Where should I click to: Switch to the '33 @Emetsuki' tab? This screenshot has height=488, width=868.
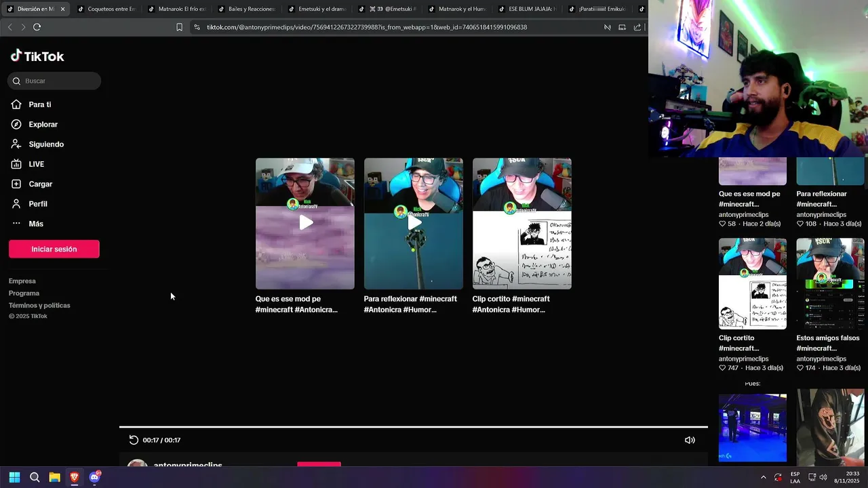388,9
